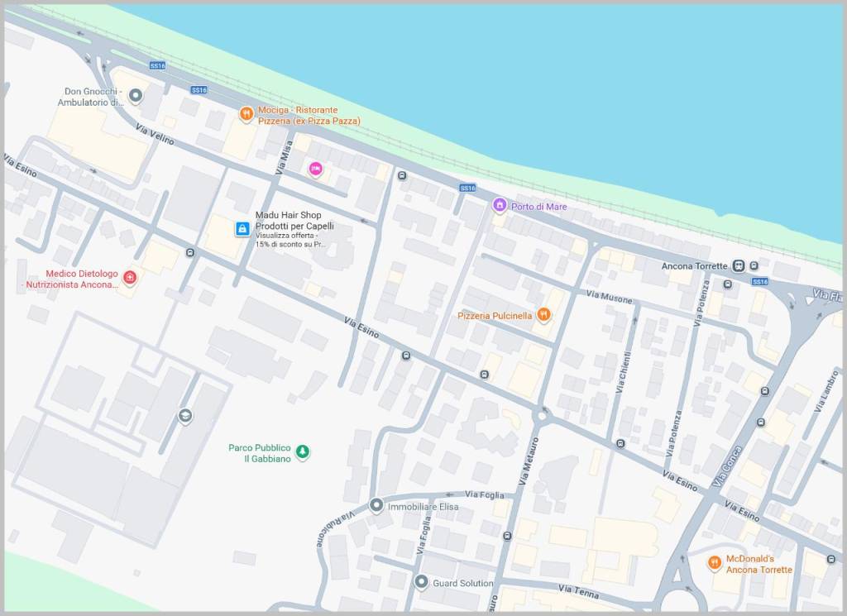847x616 pixels.
Task: Click the Via Tenna street label
Action: [x=578, y=591]
